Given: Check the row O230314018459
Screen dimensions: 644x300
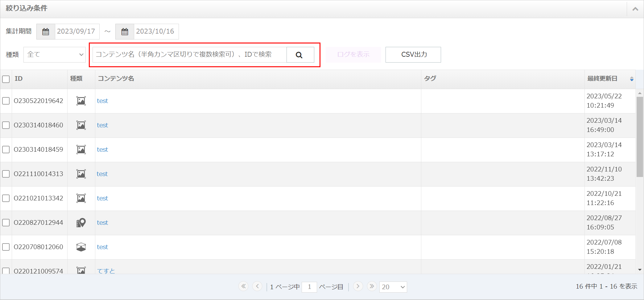Looking at the screenshot, I should pos(6,150).
